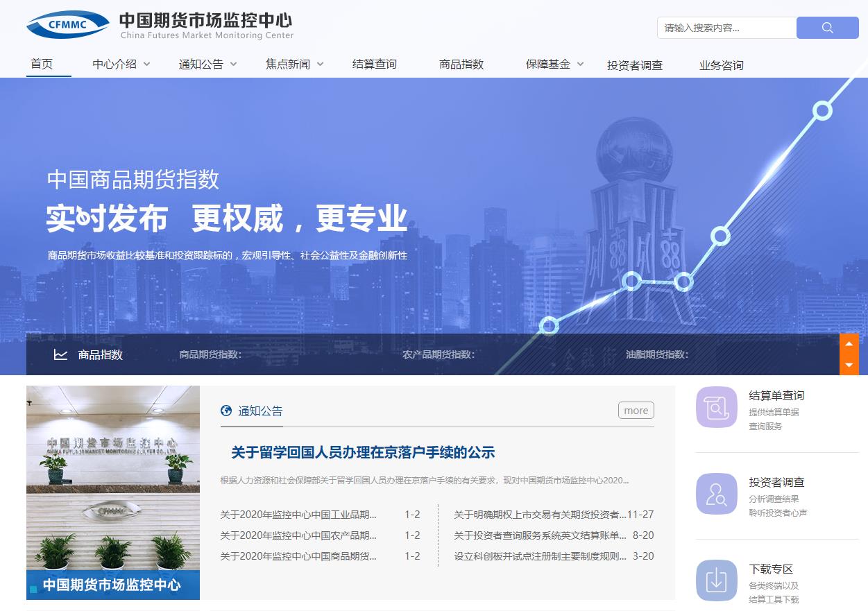Viewport: 868px width, 611px height.
Task: Focus the 请输入搜索内容 search field
Action: pyautogui.click(x=727, y=28)
